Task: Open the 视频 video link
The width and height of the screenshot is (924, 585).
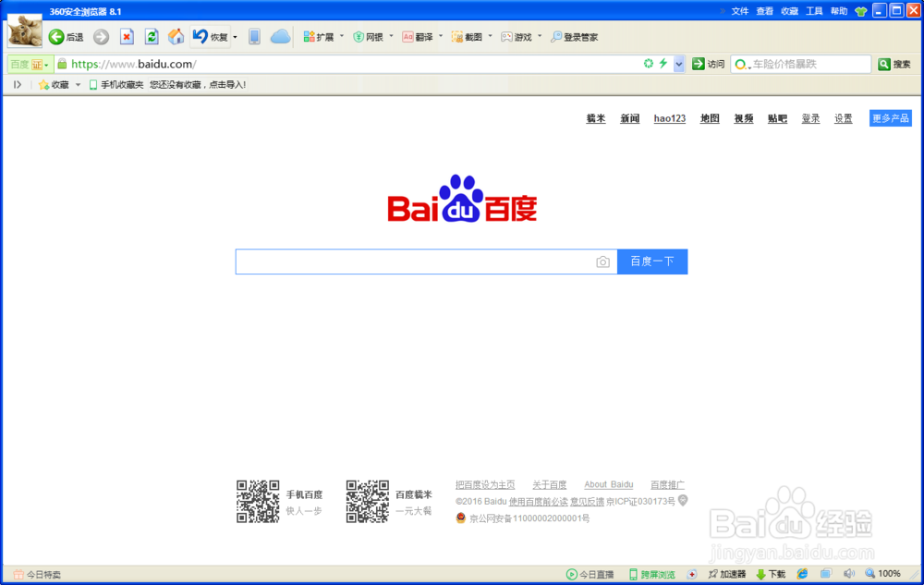Action: pos(744,118)
